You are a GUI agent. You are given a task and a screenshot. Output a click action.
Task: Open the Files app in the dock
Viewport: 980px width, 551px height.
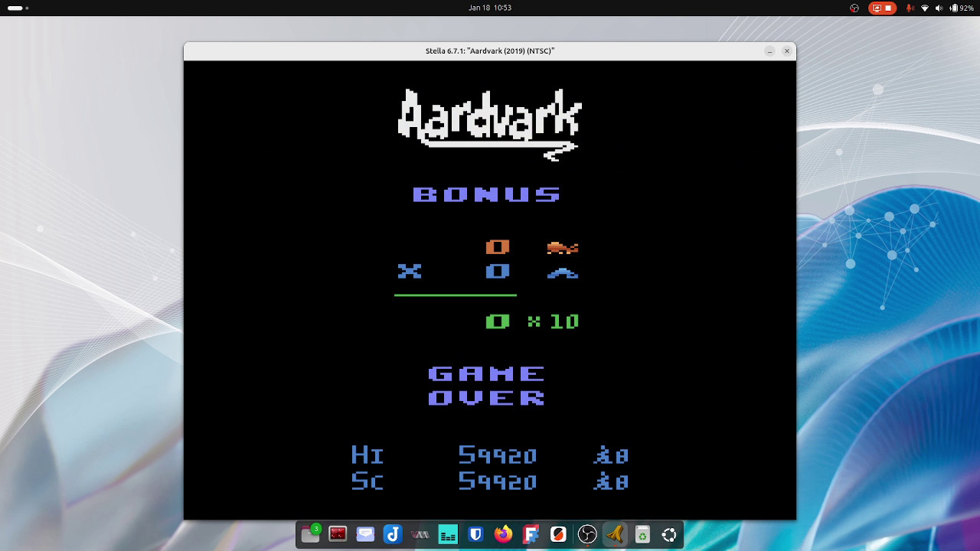pyautogui.click(x=310, y=534)
